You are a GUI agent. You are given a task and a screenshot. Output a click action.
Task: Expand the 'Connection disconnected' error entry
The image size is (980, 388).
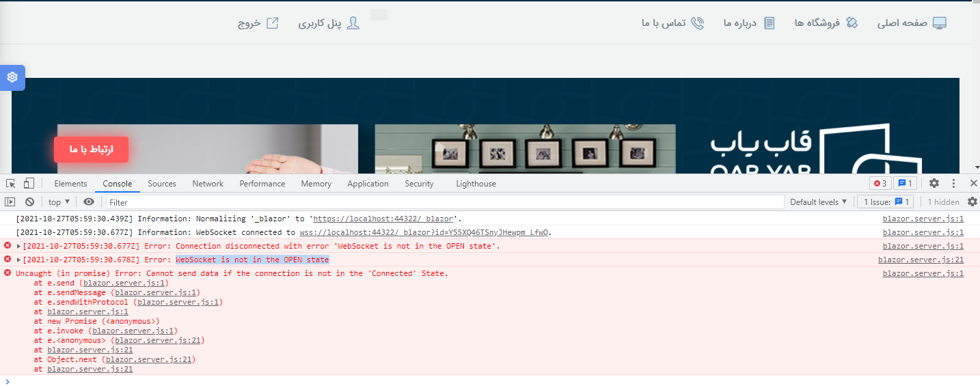tap(18, 246)
